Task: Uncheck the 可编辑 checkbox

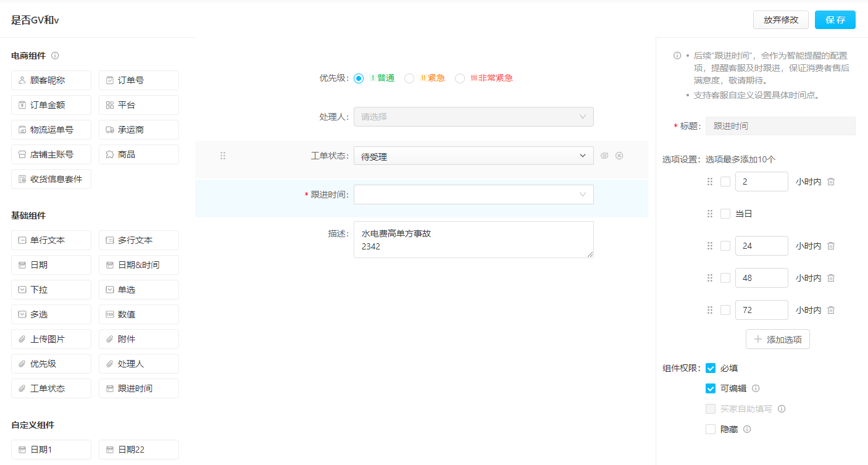Action: (x=711, y=388)
